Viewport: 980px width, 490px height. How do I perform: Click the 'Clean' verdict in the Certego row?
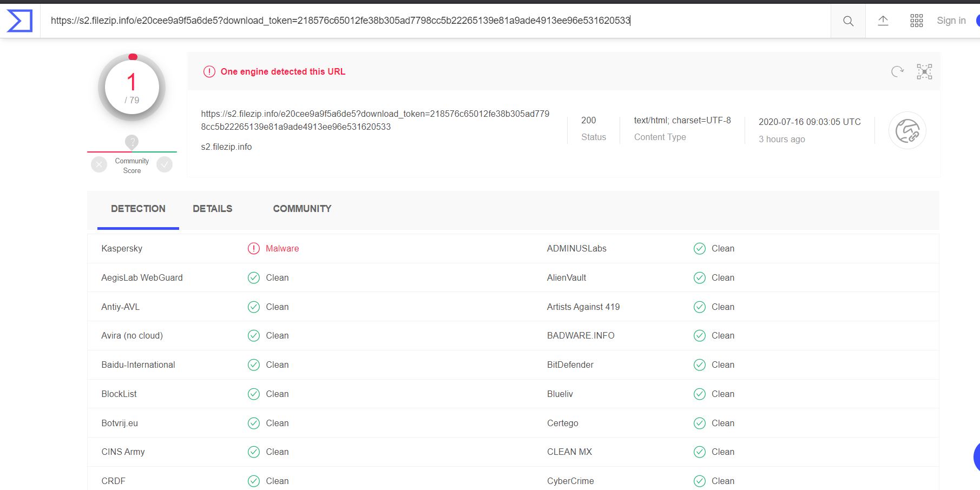tap(723, 423)
